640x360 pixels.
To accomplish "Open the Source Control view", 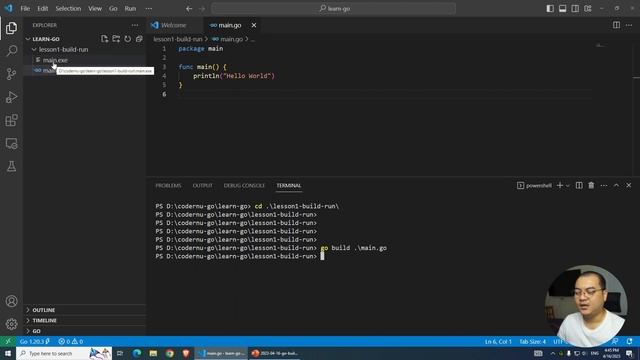I will coord(11,74).
